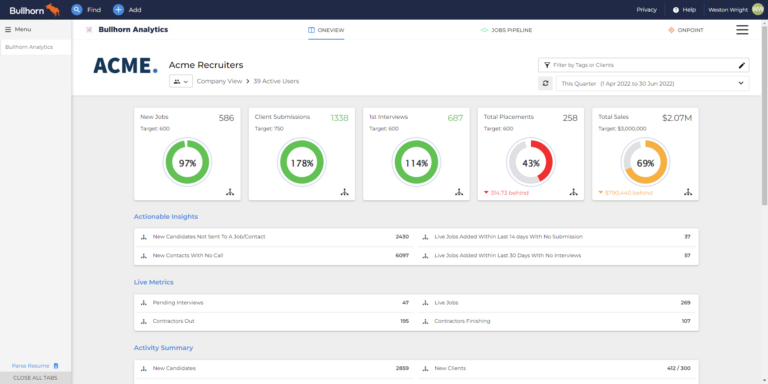Open the Privacy link
Screen dimensions: 768x384
pos(647,10)
